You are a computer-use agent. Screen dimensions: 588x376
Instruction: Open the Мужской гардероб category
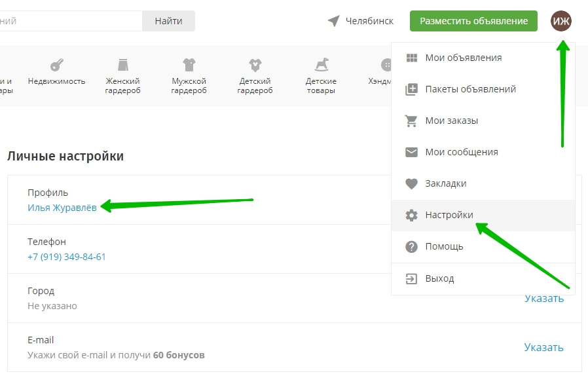tap(189, 76)
